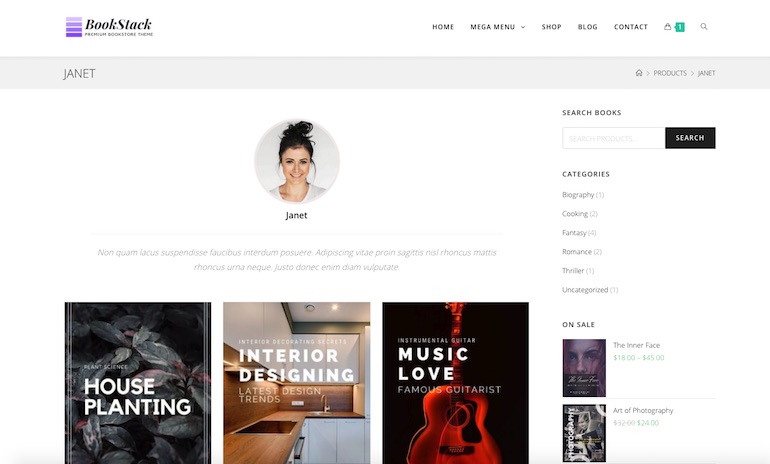Open the Home menu item

coord(443,27)
